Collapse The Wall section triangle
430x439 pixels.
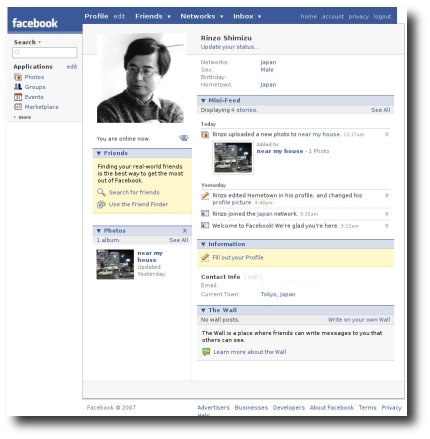point(203,310)
